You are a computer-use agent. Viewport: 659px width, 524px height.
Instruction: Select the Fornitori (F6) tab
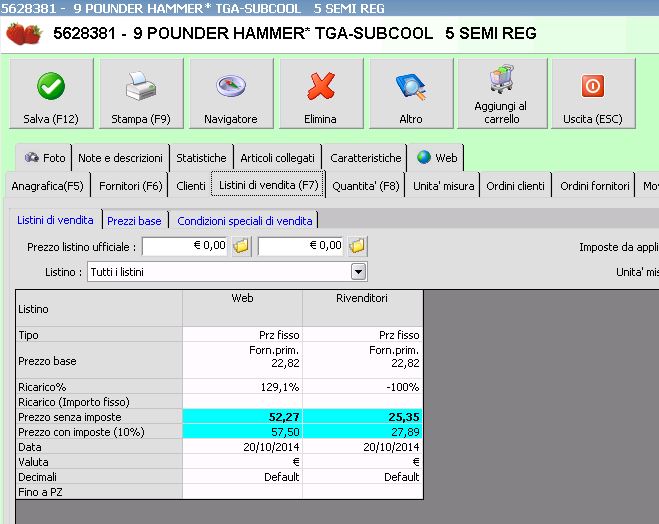tap(130, 186)
